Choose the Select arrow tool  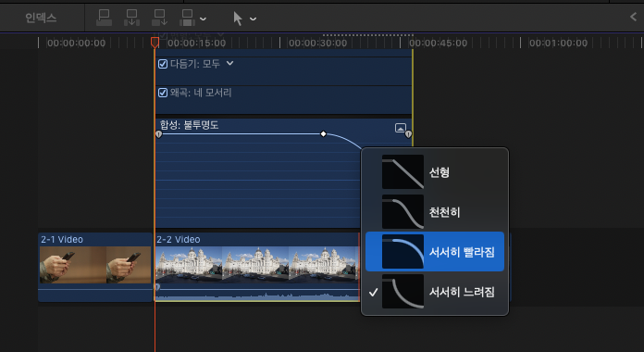pyautogui.click(x=238, y=19)
